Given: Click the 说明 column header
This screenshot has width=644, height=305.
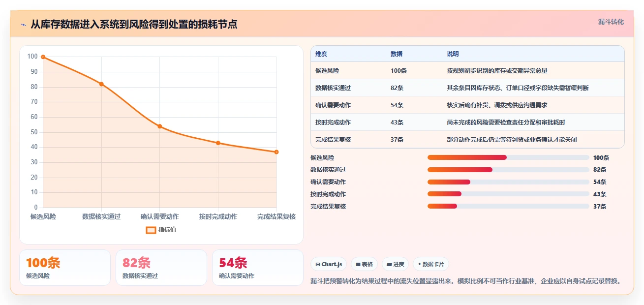Looking at the screenshot, I should (x=453, y=54).
